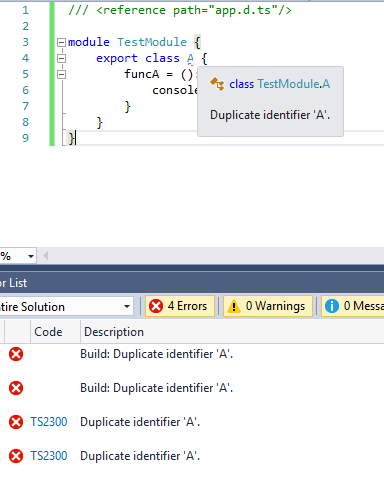The height and width of the screenshot is (477, 384).
Task: Open the first TS2300 error code link
Action: [x=49, y=422]
